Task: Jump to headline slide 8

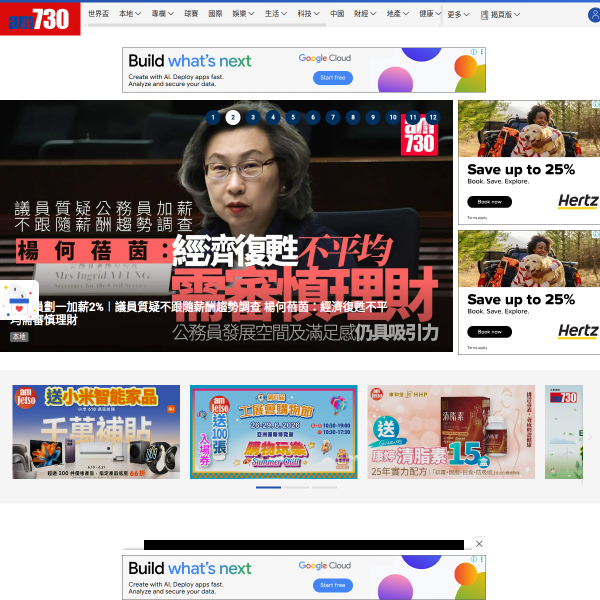Action: [353, 117]
